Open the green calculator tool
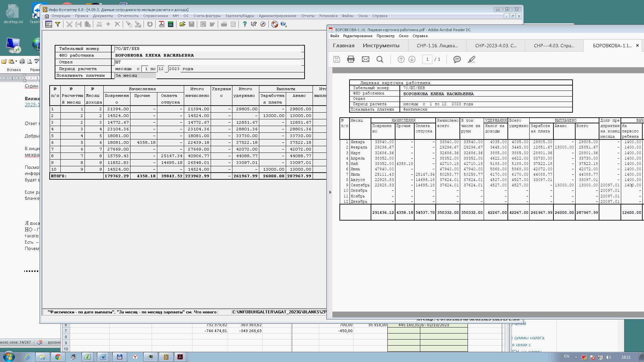The height and width of the screenshot is (362, 644). pos(170,24)
